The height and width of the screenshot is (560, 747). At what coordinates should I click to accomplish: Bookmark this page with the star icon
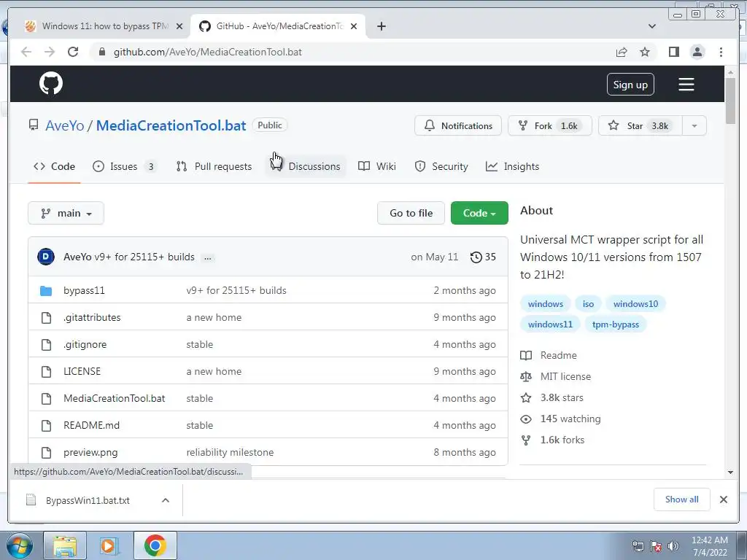click(645, 52)
